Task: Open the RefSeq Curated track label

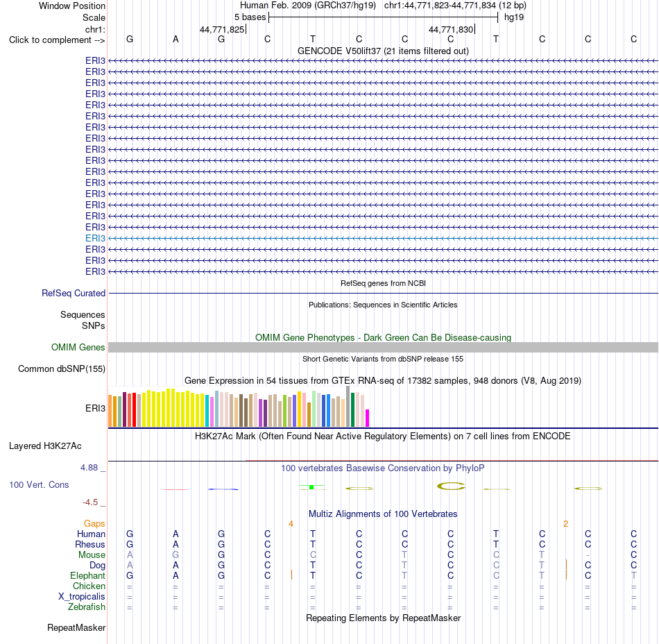Action: point(73,293)
